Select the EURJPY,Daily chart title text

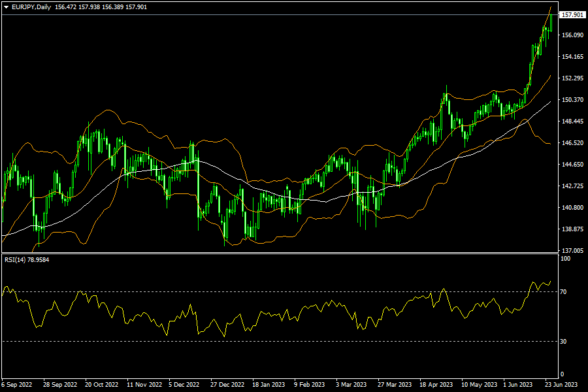(31, 7)
